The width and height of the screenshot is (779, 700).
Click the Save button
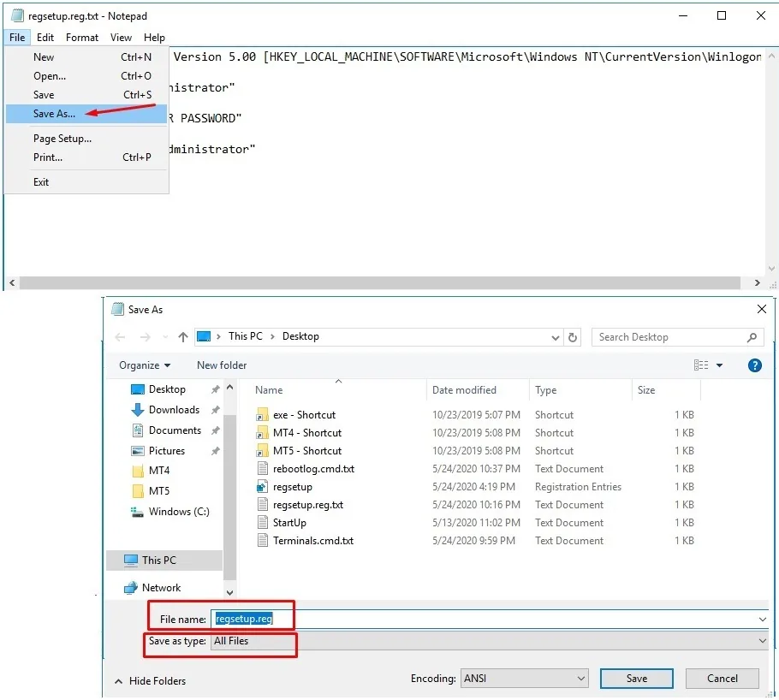(x=636, y=677)
